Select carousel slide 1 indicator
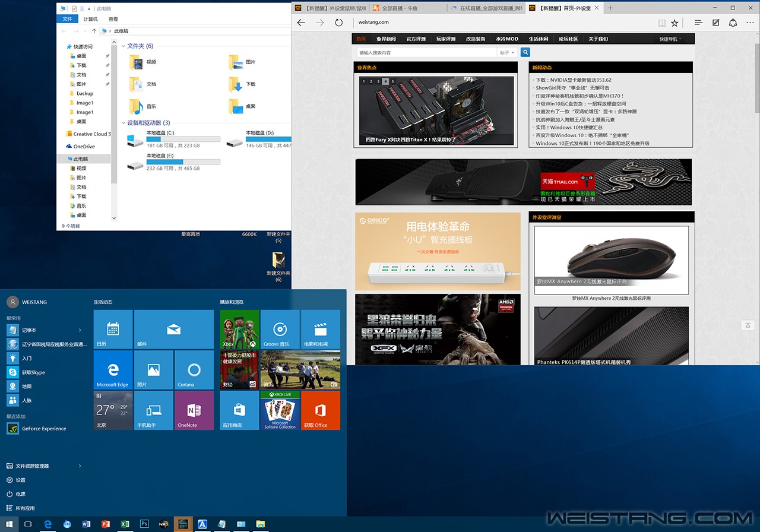Viewport: 760px width, 532px height. coord(364,81)
